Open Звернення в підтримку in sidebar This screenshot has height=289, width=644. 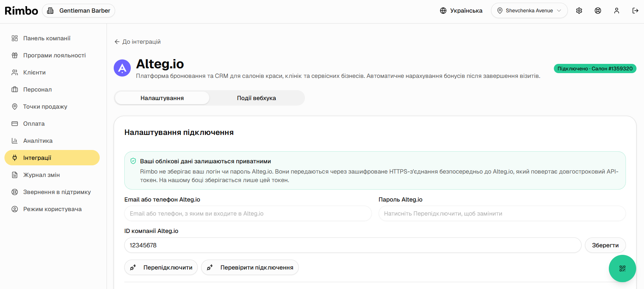pyautogui.click(x=52, y=192)
